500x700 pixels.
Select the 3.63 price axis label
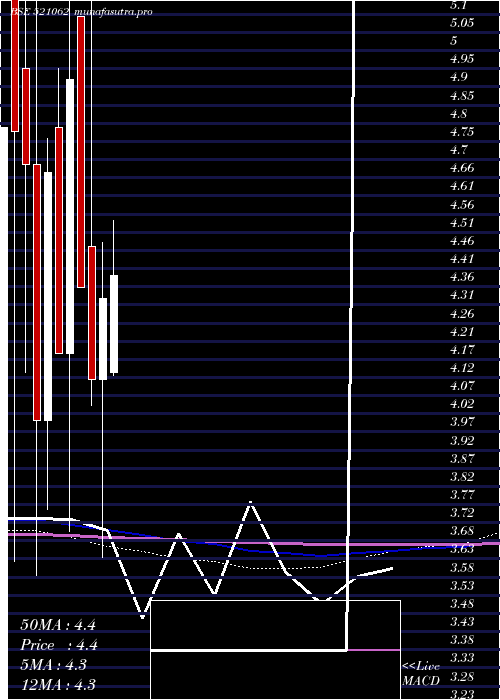click(462, 549)
